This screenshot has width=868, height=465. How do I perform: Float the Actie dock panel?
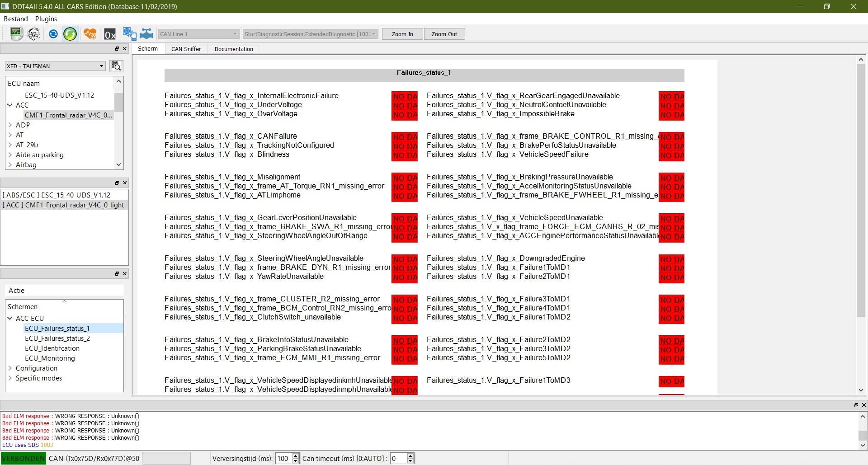pos(117,274)
